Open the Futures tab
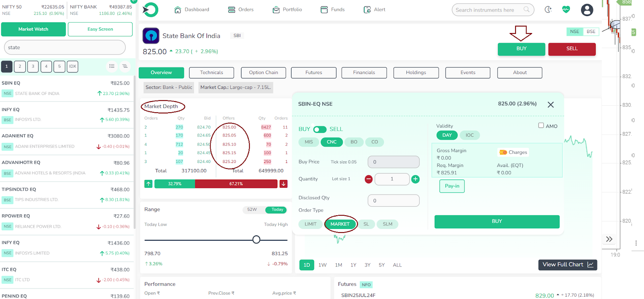Viewport: 644px width, 299px height. click(314, 73)
